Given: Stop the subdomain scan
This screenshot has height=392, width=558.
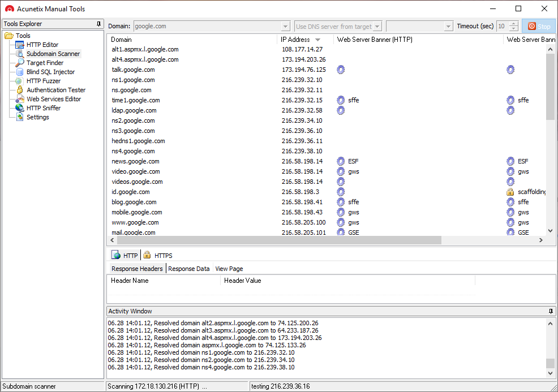Looking at the screenshot, I should pyautogui.click(x=539, y=27).
